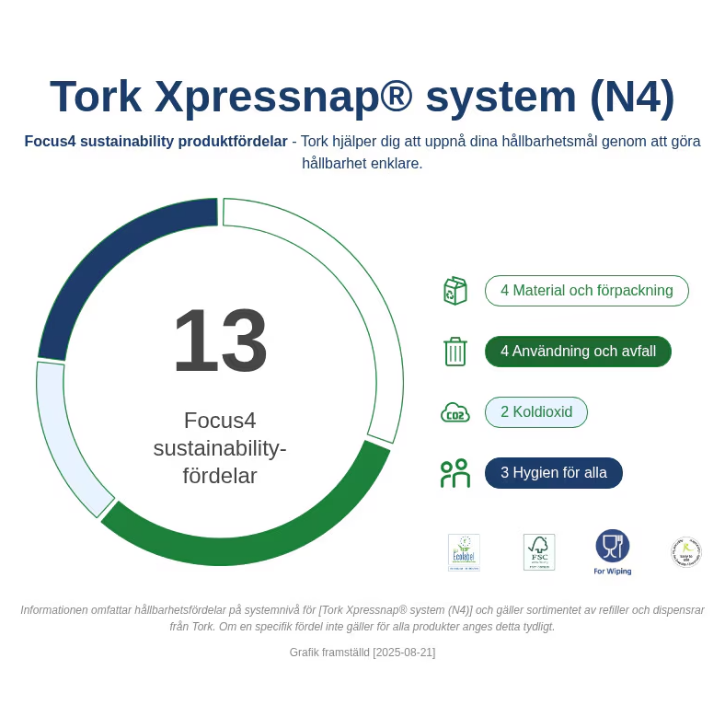The width and height of the screenshot is (725, 728).
Task: Click the 2 Koldioxid label
Action: [x=535, y=412]
